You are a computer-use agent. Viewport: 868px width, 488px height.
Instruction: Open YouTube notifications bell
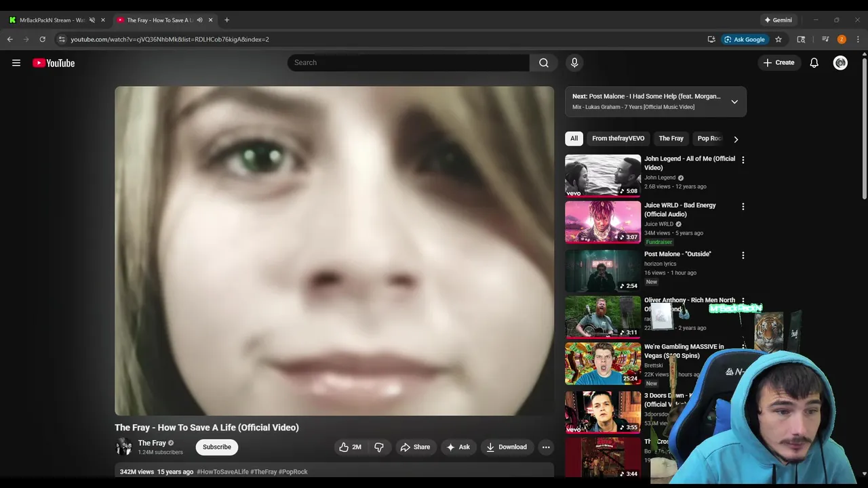(x=814, y=62)
